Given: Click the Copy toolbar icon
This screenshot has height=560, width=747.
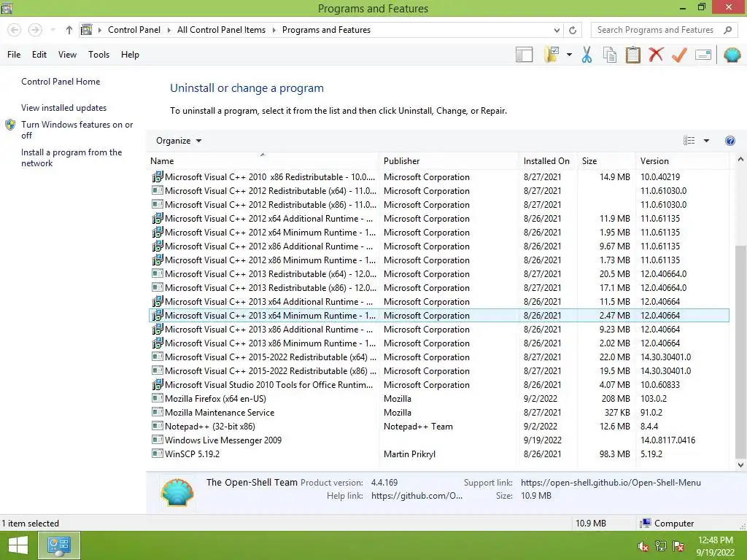Looking at the screenshot, I should click(609, 55).
